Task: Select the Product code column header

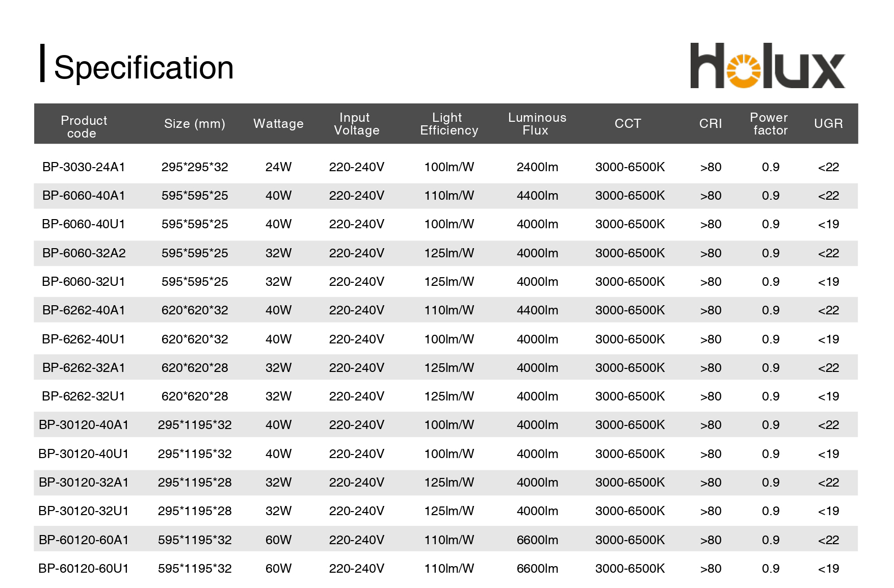Action: [84, 126]
